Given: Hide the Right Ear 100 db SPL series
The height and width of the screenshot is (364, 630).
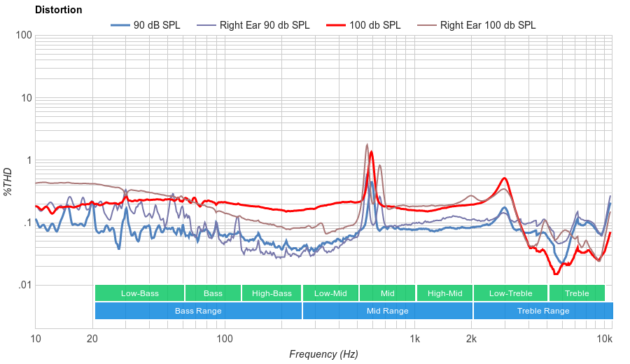Looking at the screenshot, I should (x=487, y=25).
